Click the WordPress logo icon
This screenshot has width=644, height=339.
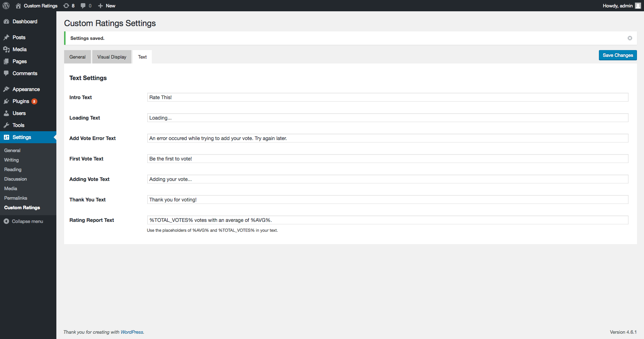point(6,6)
